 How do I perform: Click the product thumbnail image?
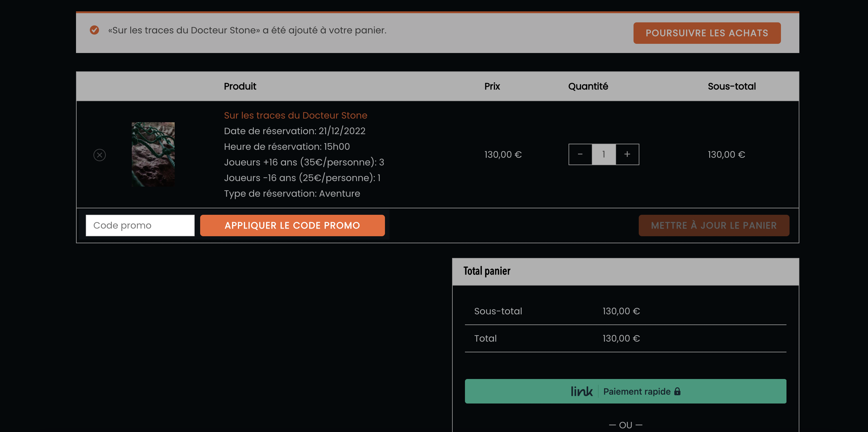pyautogui.click(x=153, y=154)
